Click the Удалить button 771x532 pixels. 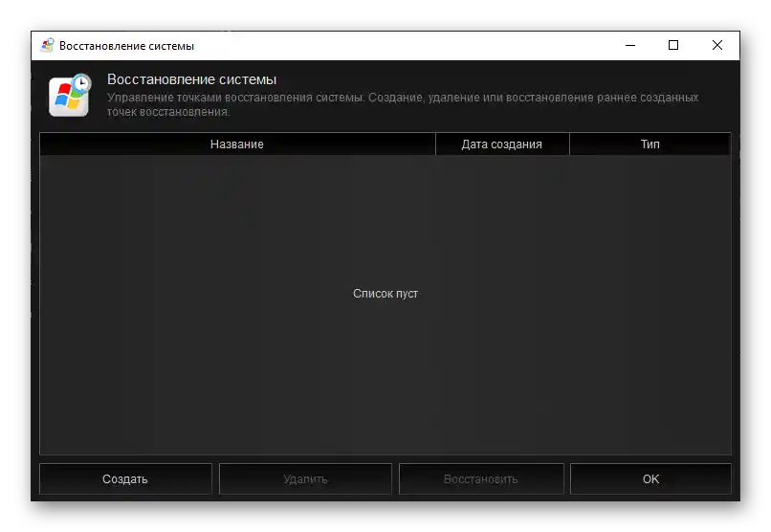coord(305,478)
